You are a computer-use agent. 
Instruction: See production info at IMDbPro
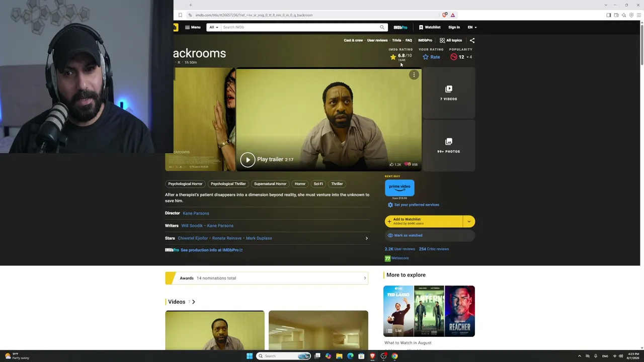(x=211, y=250)
